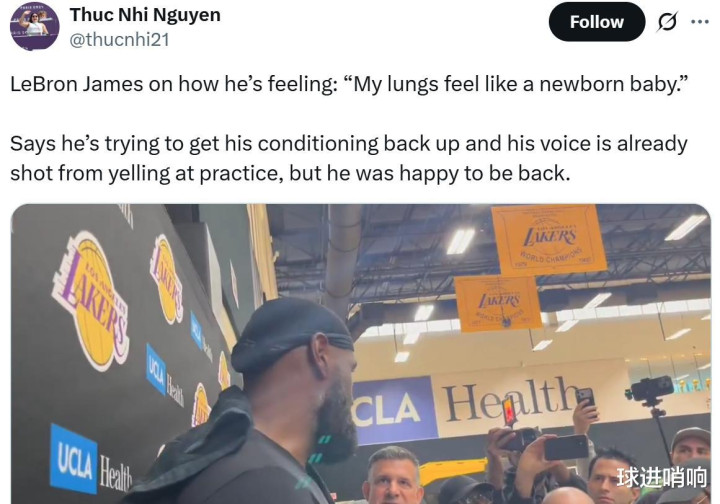Image resolution: width=720 pixels, height=504 pixels.
Task: Click the large "Health" wall sign in video
Action: coord(510,398)
